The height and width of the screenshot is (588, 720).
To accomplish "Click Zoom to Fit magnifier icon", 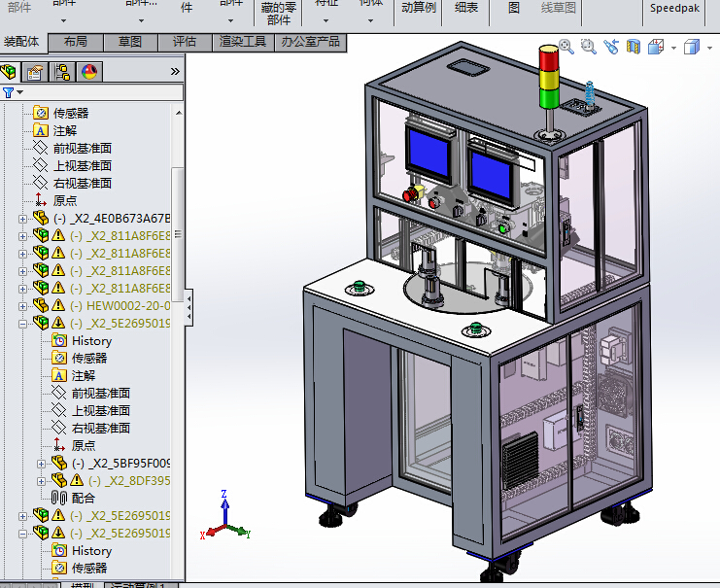I will 566,47.
